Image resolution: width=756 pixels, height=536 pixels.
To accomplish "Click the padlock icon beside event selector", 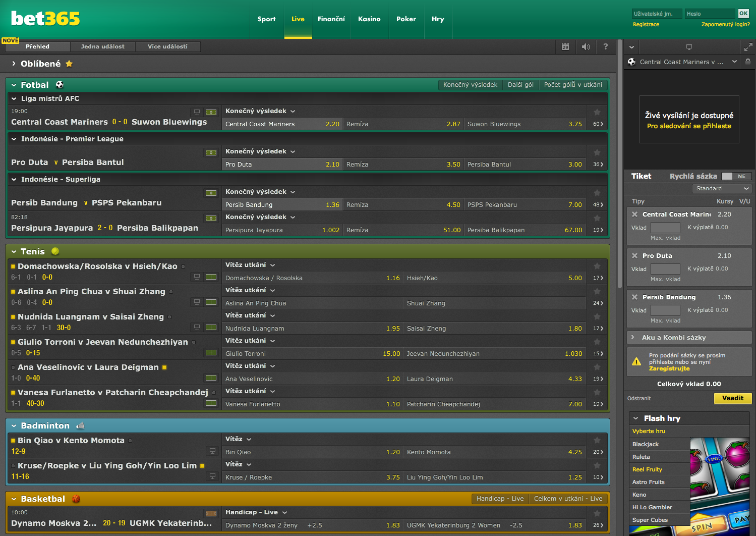I will click(748, 62).
